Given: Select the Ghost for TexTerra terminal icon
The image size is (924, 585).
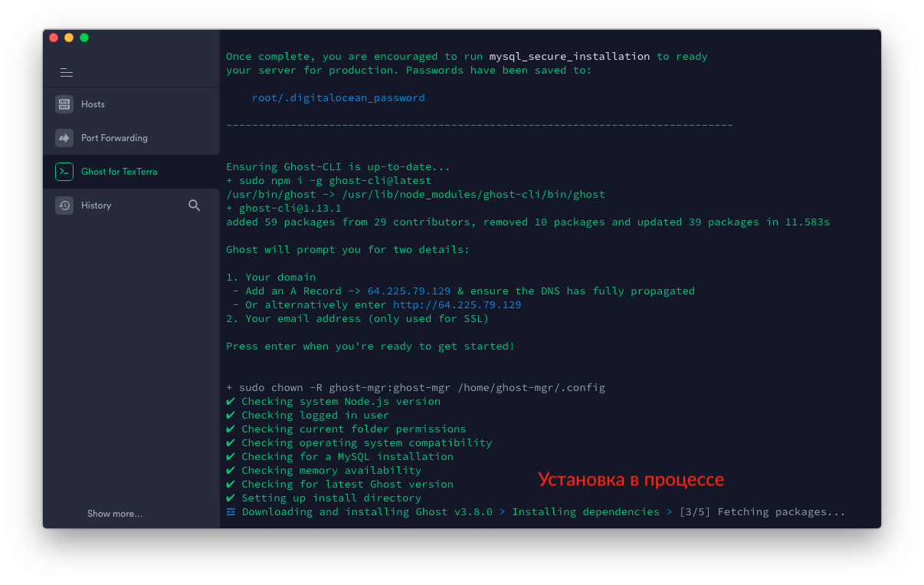Looking at the screenshot, I should click(x=64, y=172).
